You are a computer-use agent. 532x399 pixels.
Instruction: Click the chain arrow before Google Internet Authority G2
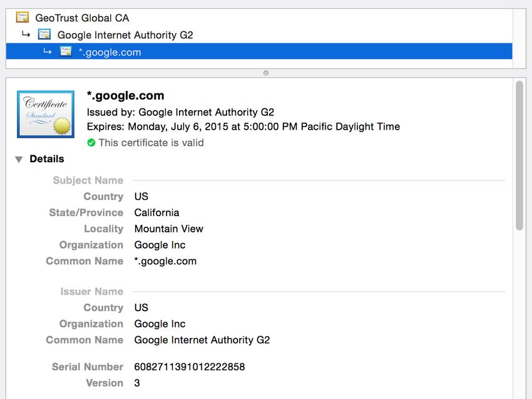pos(26,34)
